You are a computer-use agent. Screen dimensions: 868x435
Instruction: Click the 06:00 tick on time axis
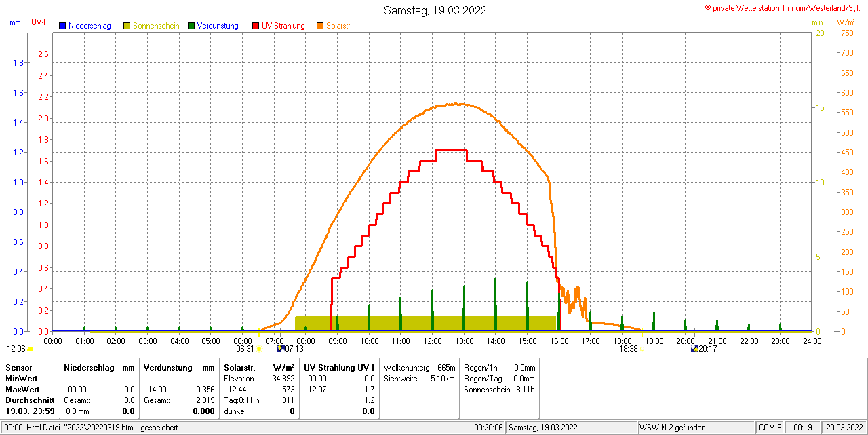pos(242,341)
